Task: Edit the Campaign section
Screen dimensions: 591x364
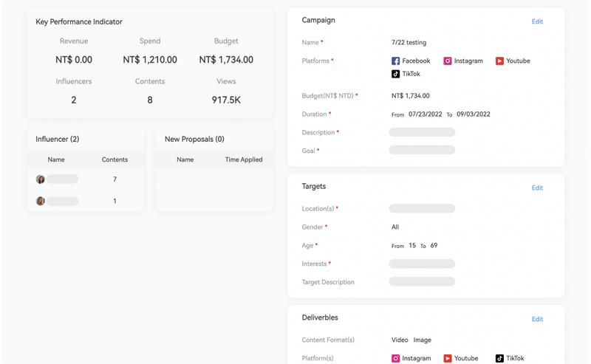Action: (537, 22)
